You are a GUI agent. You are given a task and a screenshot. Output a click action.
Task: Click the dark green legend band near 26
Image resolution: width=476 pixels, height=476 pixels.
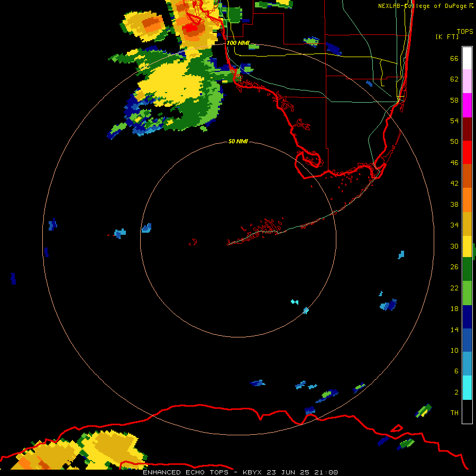point(467,269)
